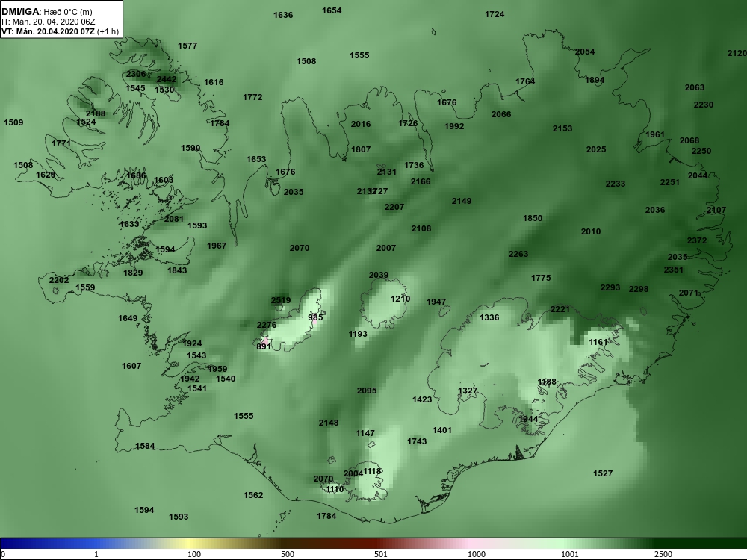
Task: Click the value 1967
Action: point(217,246)
